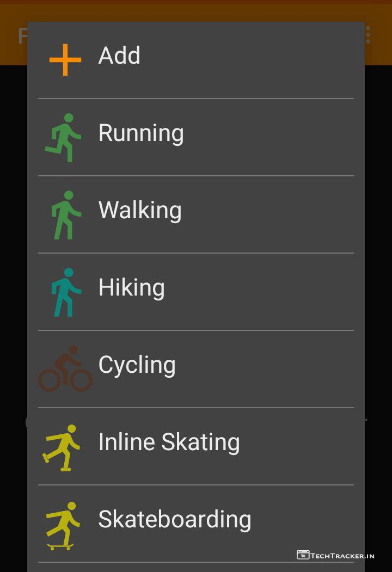Click the green running figure icon
Screen dimensions: 392x572
point(64,137)
